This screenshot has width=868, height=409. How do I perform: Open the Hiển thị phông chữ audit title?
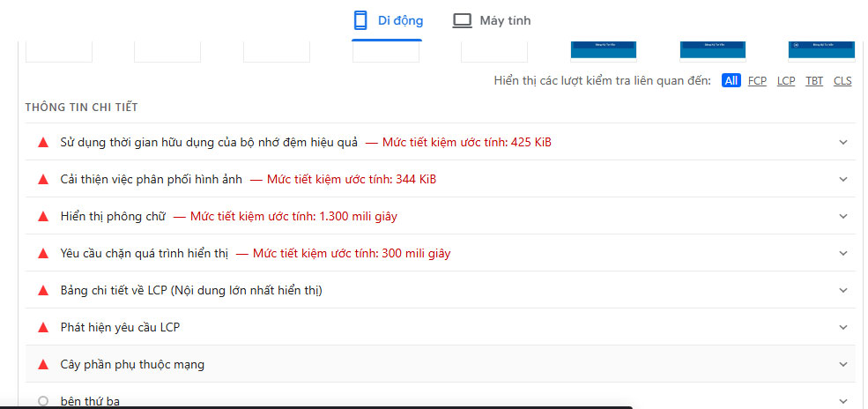(113, 216)
